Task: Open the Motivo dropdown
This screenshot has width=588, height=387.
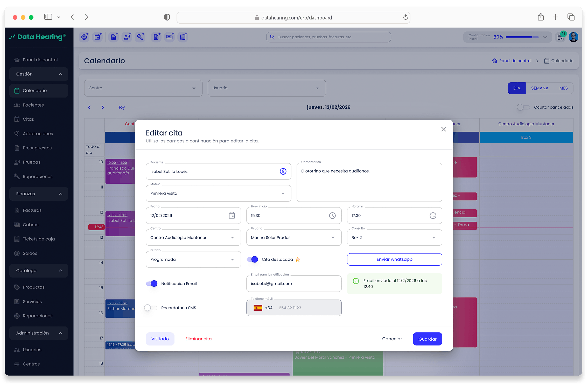Action: coord(218,193)
